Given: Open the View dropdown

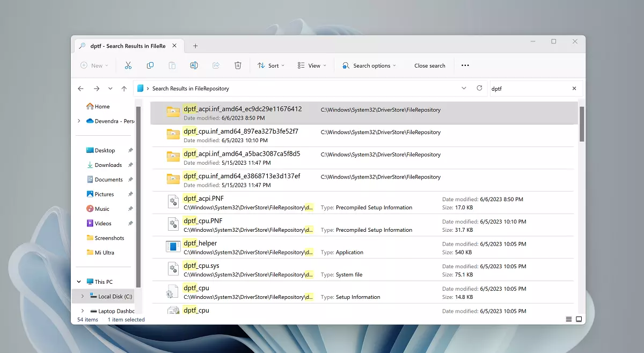Looking at the screenshot, I should [312, 65].
